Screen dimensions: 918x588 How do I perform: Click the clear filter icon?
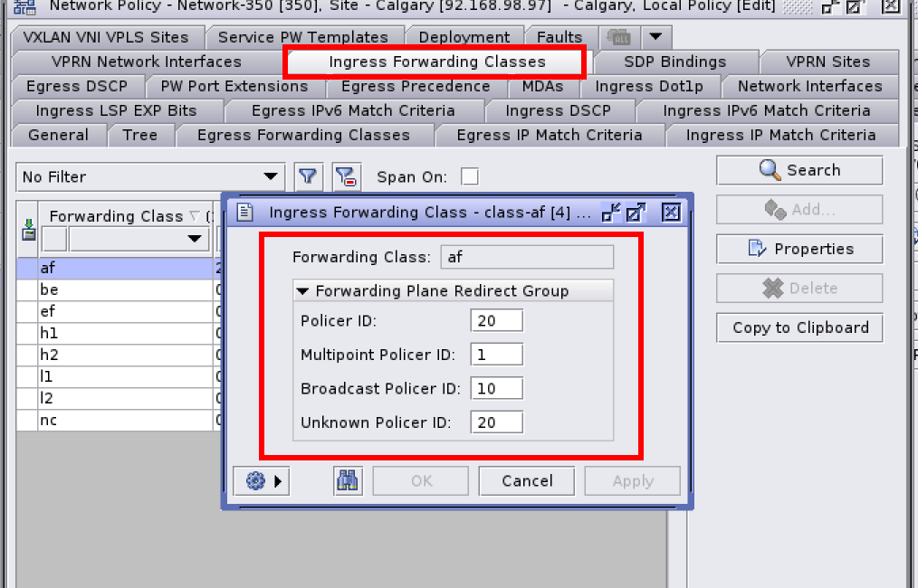click(346, 176)
